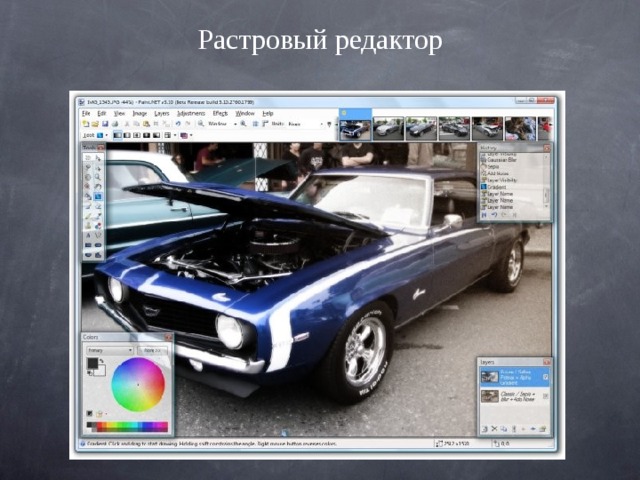Screen dimensions: 640x480
Task: Open the blending mode dropdown
Action: pyautogui.click(x=188, y=135)
